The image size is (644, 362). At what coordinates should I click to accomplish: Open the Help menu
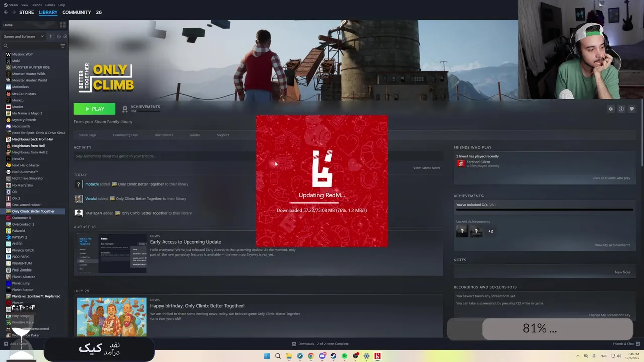(61, 5)
